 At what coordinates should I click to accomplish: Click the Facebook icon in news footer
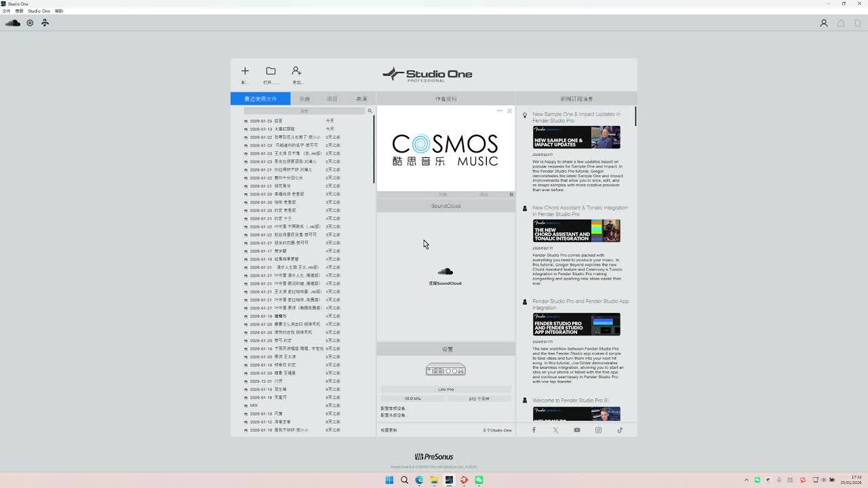coord(534,430)
